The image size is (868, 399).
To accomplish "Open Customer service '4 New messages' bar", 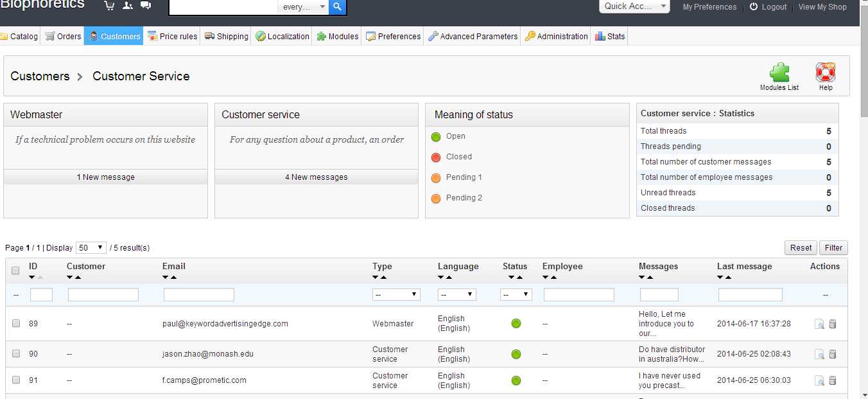I will point(317,177).
